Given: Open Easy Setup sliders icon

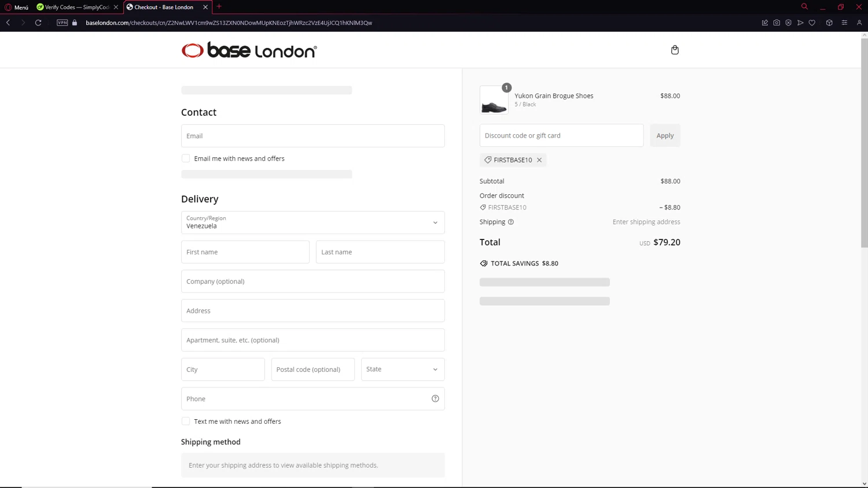Looking at the screenshot, I should pos(844,23).
